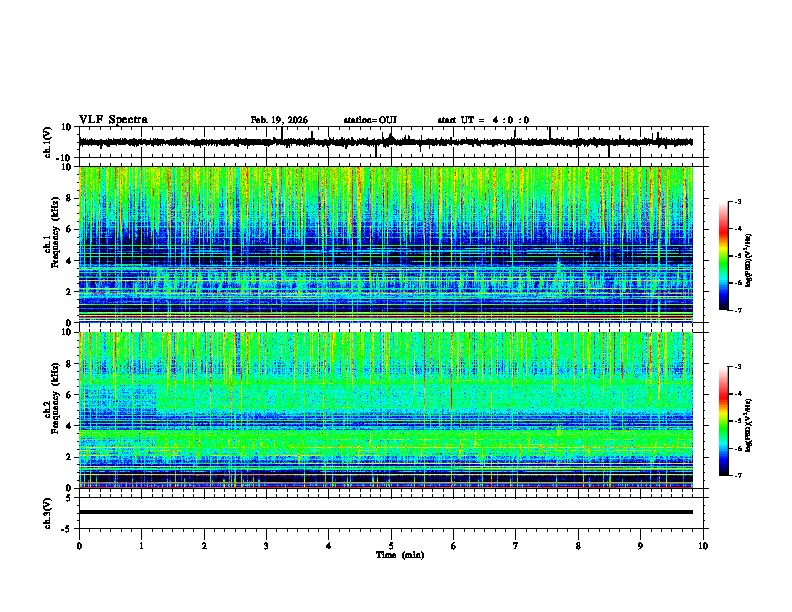Click the flat ch.3 voltage line

(x=385, y=512)
